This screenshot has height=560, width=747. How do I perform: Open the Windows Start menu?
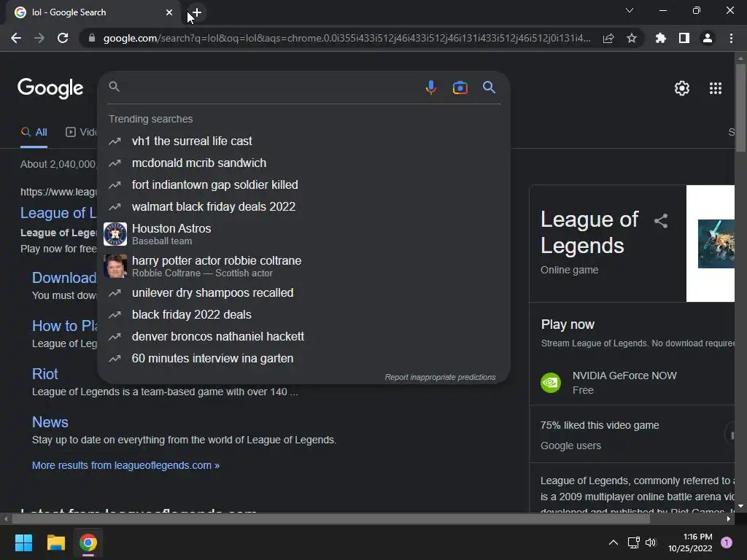(23, 542)
